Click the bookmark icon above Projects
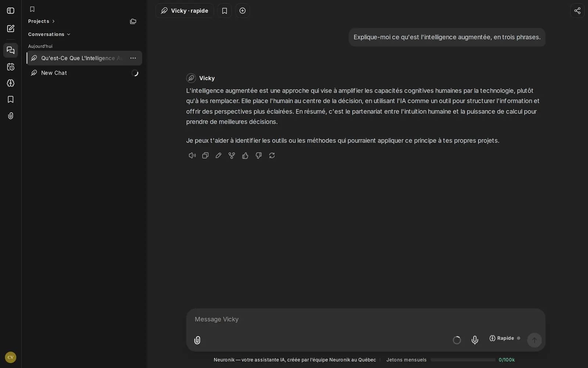The image size is (588, 368). 32,9
